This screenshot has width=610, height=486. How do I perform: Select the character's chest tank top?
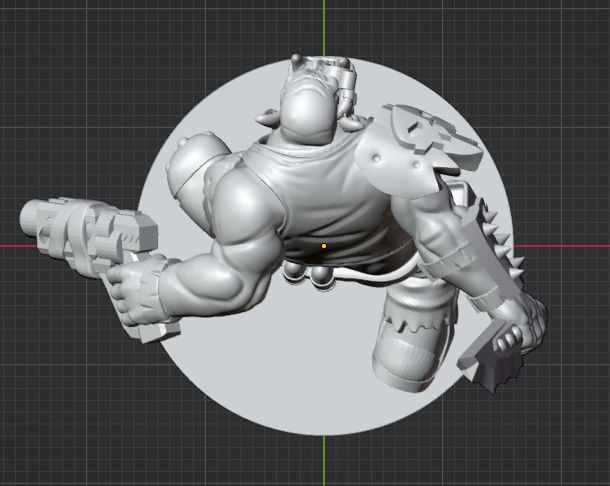320,195
